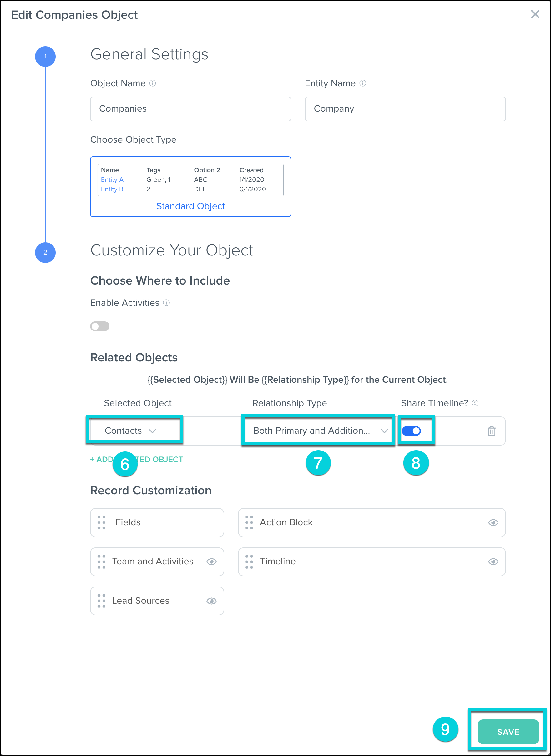The height and width of the screenshot is (756, 551).
Task: Jump to step 2 Customize Your Object
Action: [x=45, y=252]
